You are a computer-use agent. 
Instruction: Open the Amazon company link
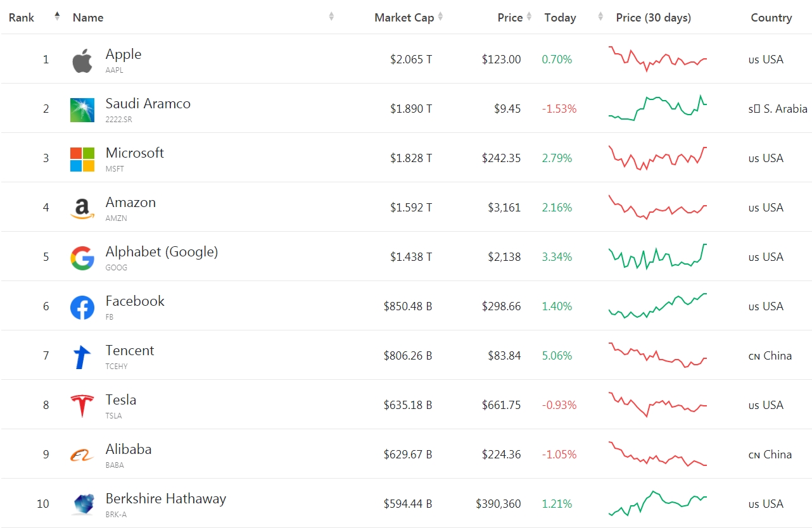coord(130,203)
